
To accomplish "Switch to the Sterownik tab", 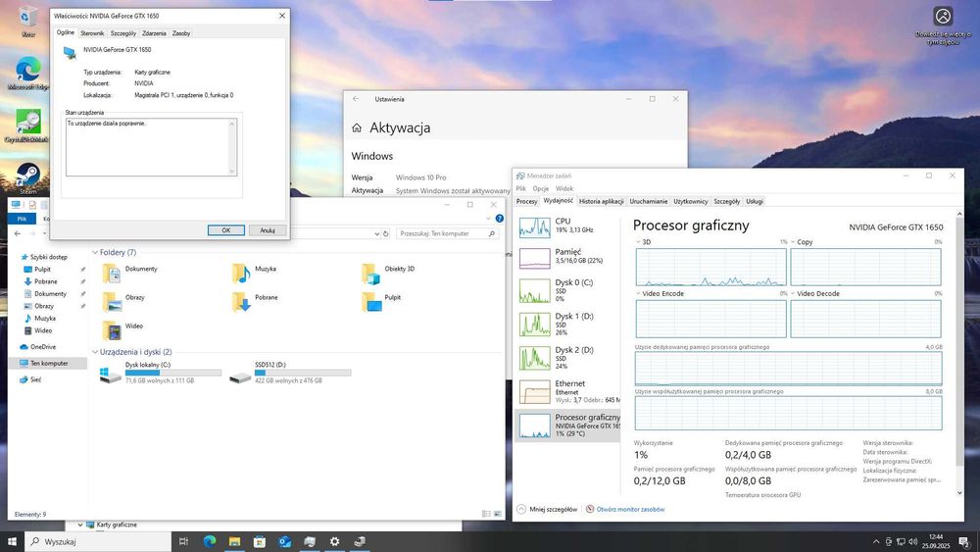I will pos(92,33).
